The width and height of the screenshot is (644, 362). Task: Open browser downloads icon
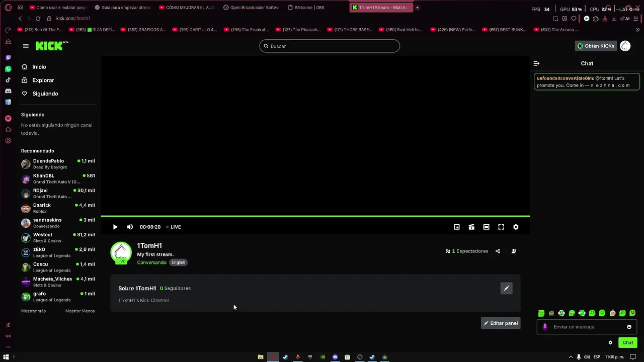click(614, 19)
